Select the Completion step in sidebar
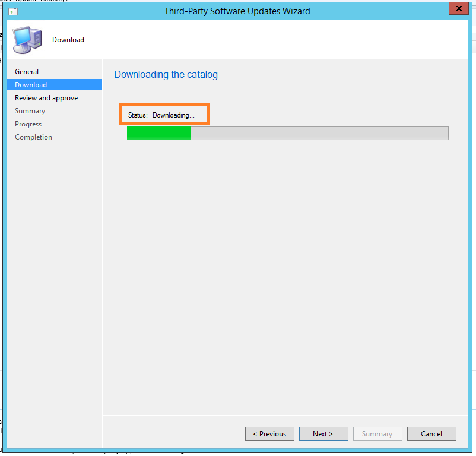Screen dimensions: 476x456 pyautogui.click(x=33, y=137)
